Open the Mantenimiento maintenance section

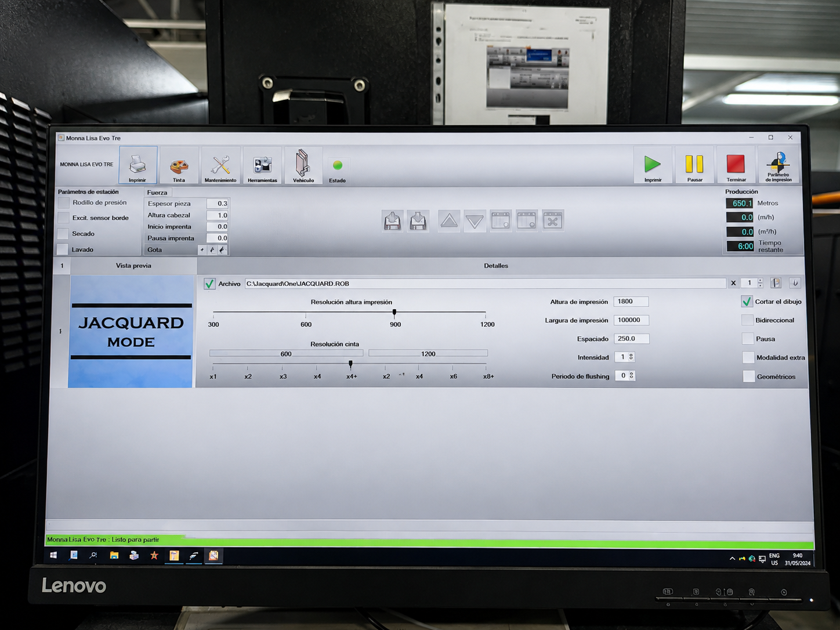(x=220, y=165)
